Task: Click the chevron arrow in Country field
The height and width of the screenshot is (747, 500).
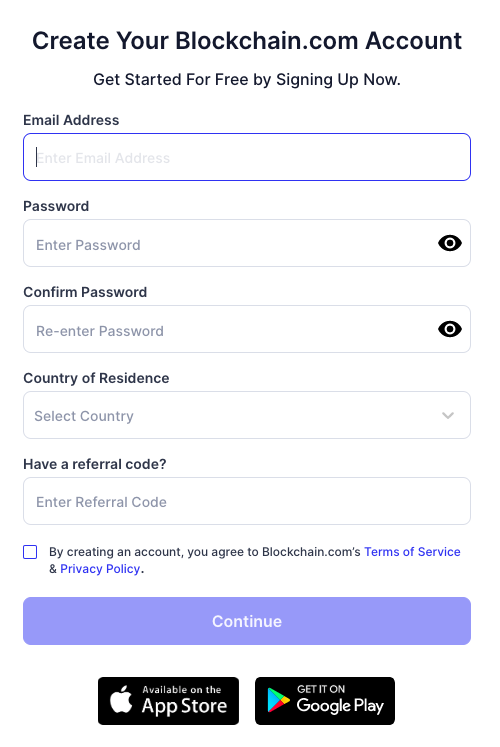Action: tap(448, 415)
